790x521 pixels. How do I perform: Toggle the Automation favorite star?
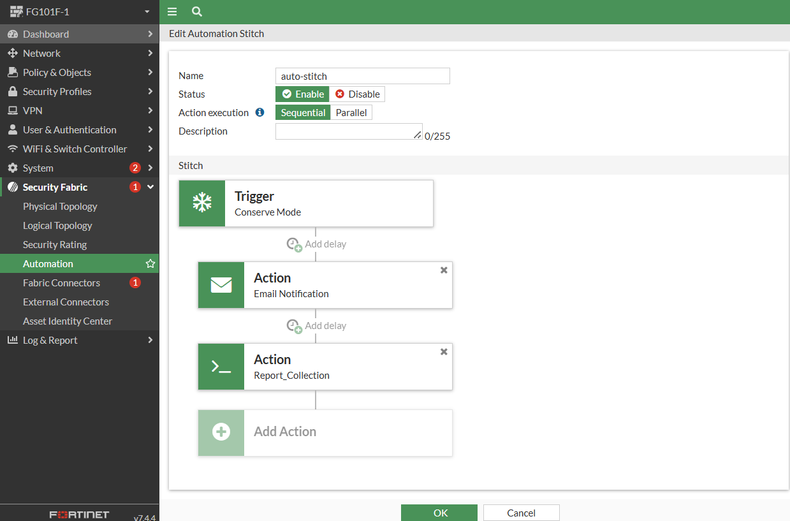(150, 264)
